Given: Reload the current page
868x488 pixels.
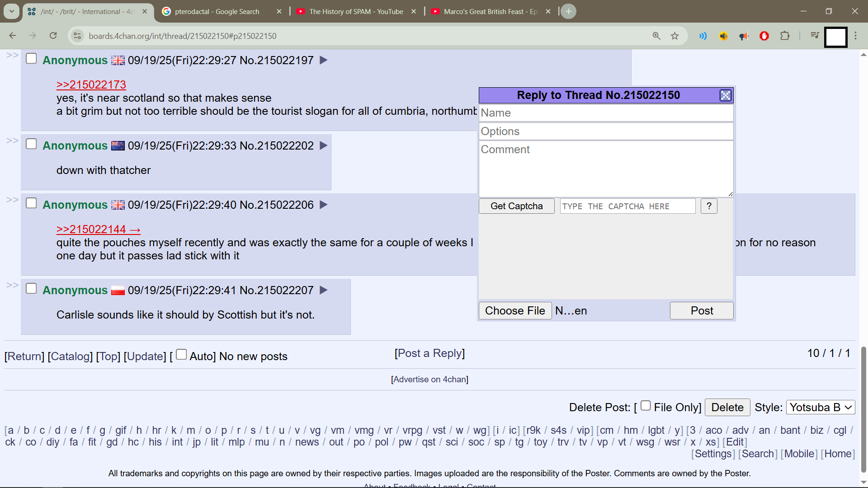Looking at the screenshot, I should coord(53,36).
